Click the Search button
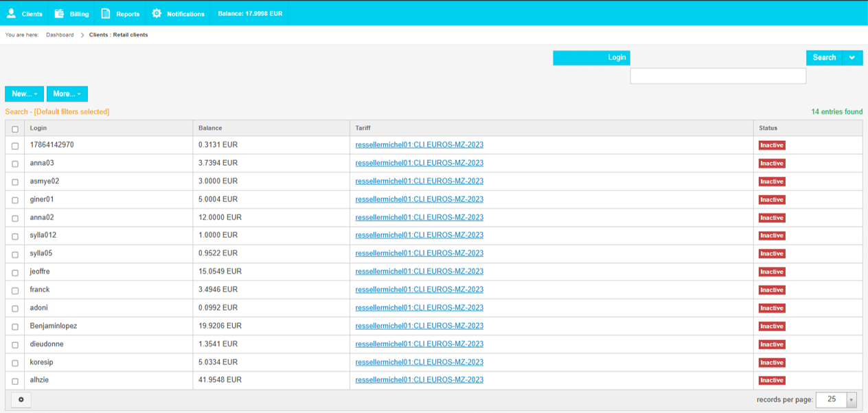 (x=824, y=58)
